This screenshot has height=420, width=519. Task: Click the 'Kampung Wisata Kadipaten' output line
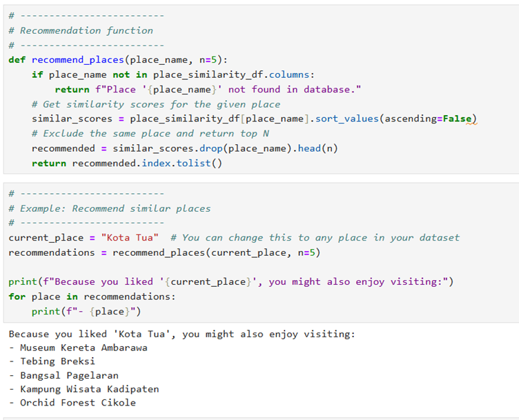[x=89, y=389]
